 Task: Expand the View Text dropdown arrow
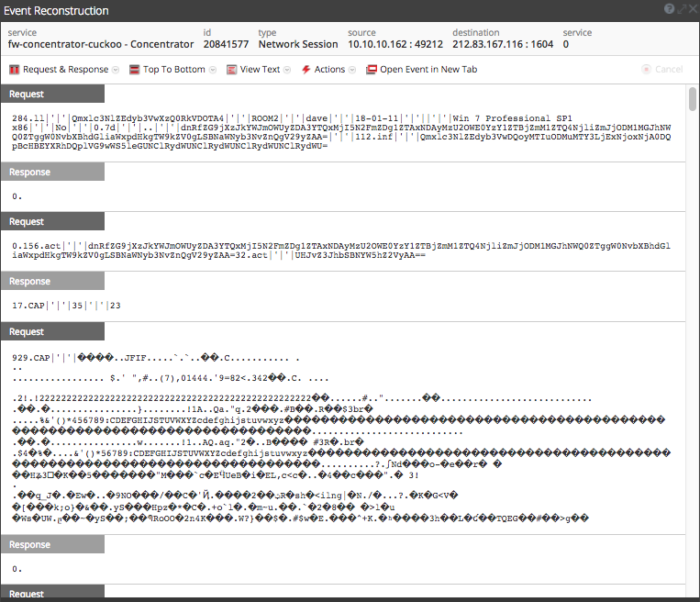click(287, 70)
